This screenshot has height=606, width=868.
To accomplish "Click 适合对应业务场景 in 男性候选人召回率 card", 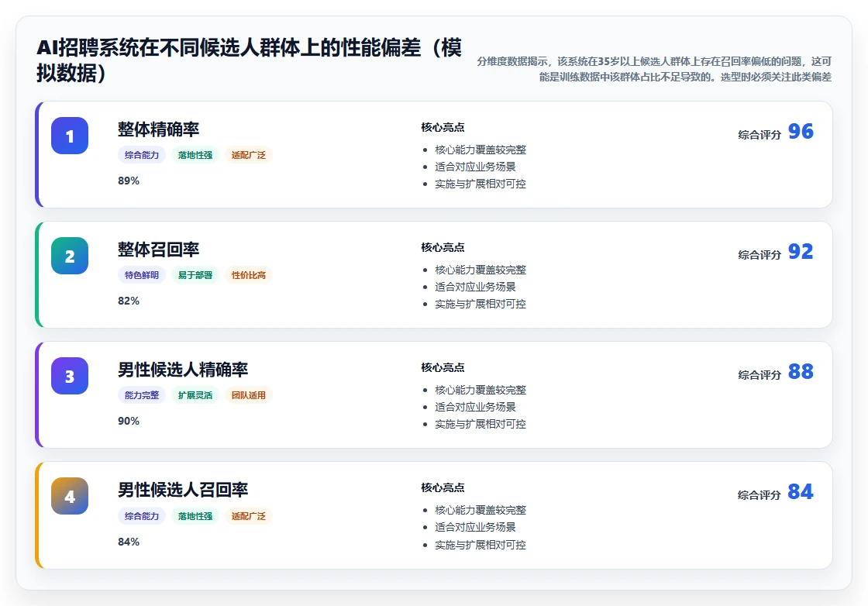I will (476, 527).
